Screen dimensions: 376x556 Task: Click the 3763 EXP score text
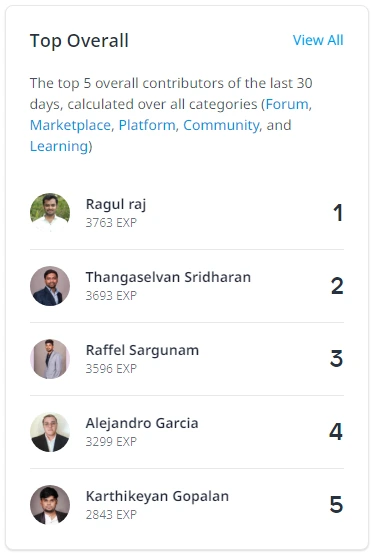pyautogui.click(x=111, y=223)
